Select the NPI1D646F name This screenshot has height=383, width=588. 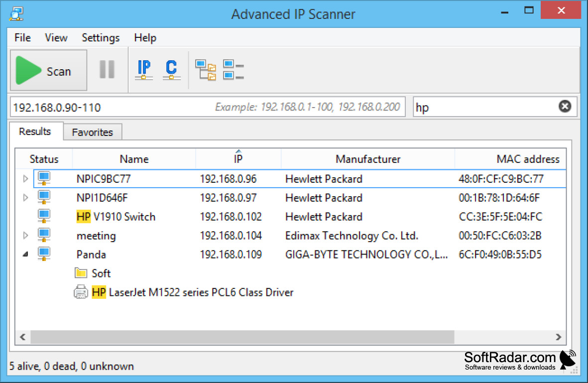coord(102,198)
